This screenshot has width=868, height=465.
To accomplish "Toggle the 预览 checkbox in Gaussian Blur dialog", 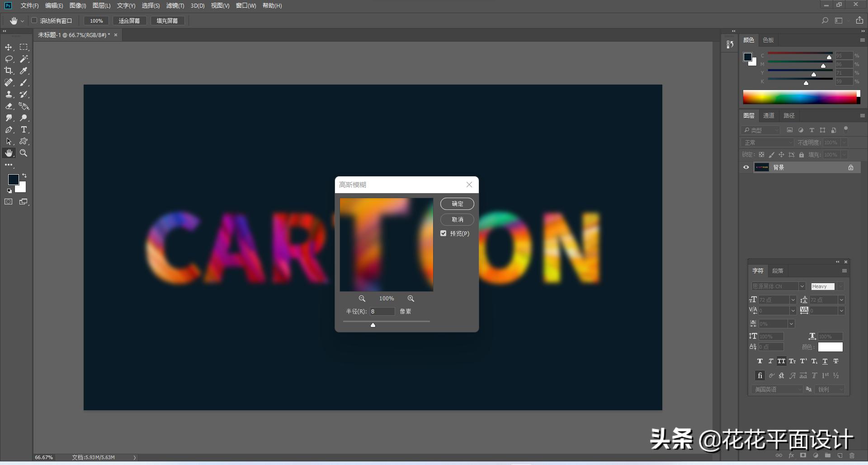I will pos(443,233).
